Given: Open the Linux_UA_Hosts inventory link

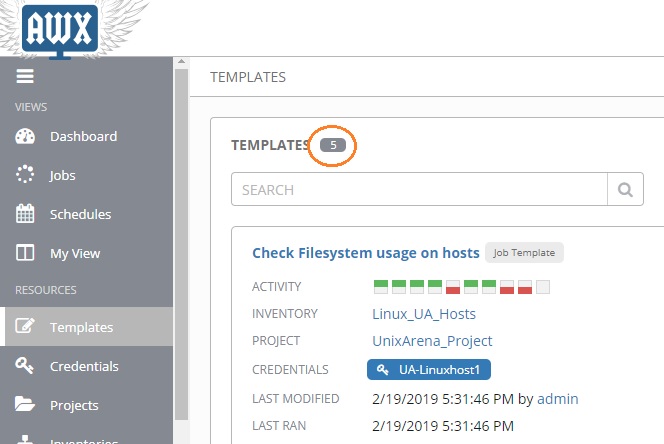Looking at the screenshot, I should click(x=425, y=314).
